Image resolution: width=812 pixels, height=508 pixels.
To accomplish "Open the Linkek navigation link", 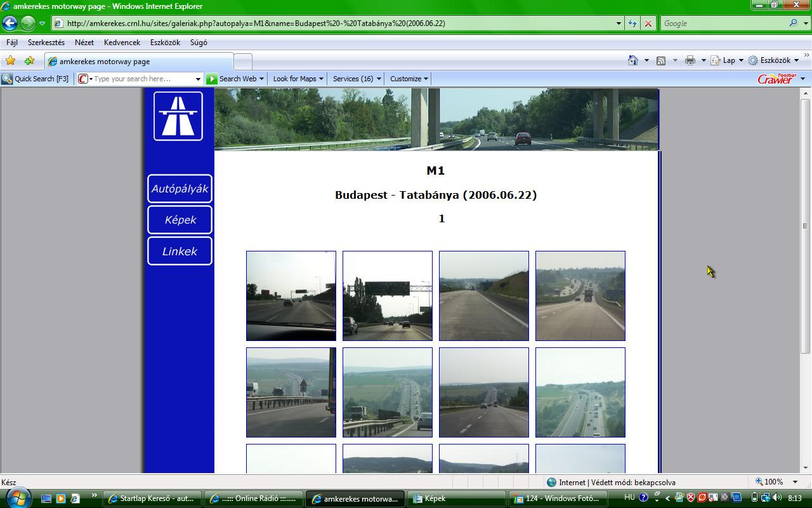I will pos(180,251).
